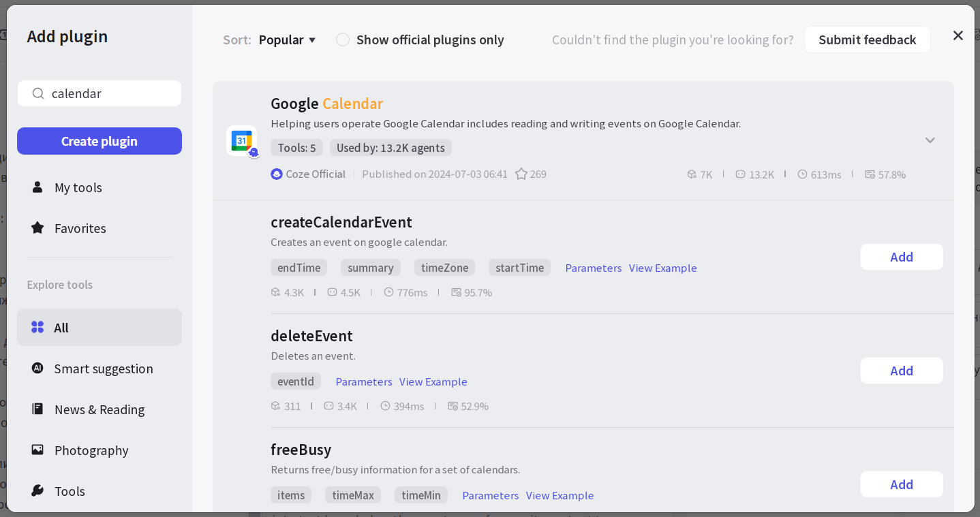Click the search magnifier icon
This screenshot has height=517, width=980.
(x=38, y=93)
